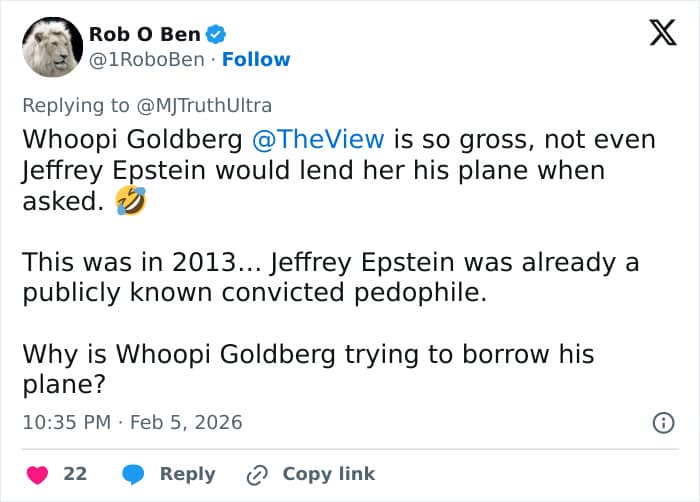Follow the 1RoboBen account
This screenshot has width=700, height=502.
click(x=256, y=59)
